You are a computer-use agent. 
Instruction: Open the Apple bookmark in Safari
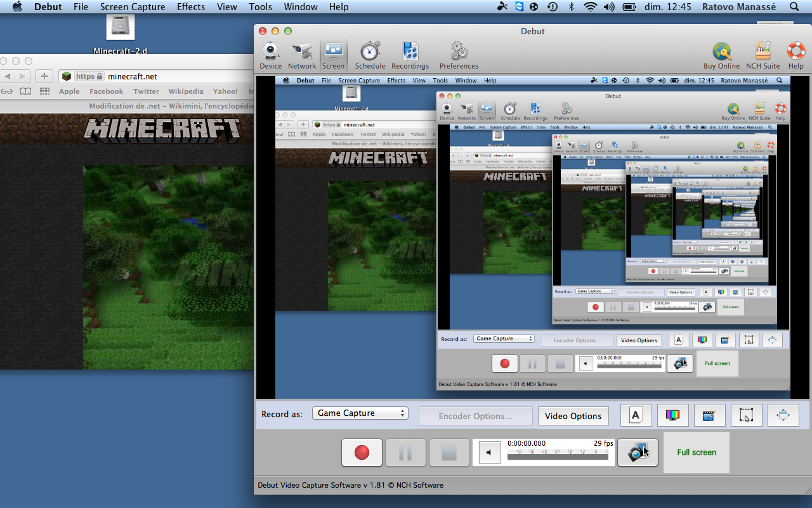(x=69, y=91)
